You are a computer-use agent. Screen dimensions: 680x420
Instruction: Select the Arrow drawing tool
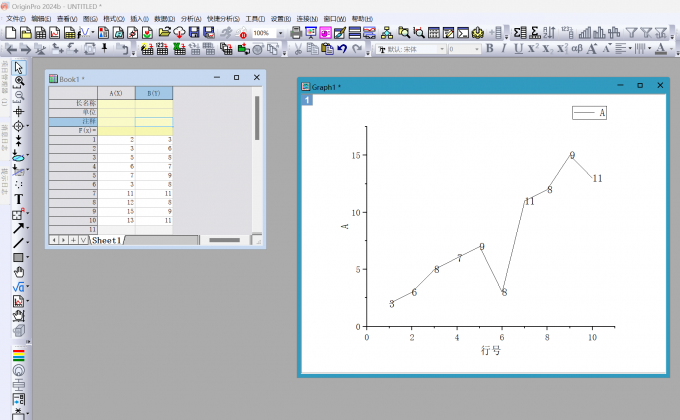click(x=18, y=228)
